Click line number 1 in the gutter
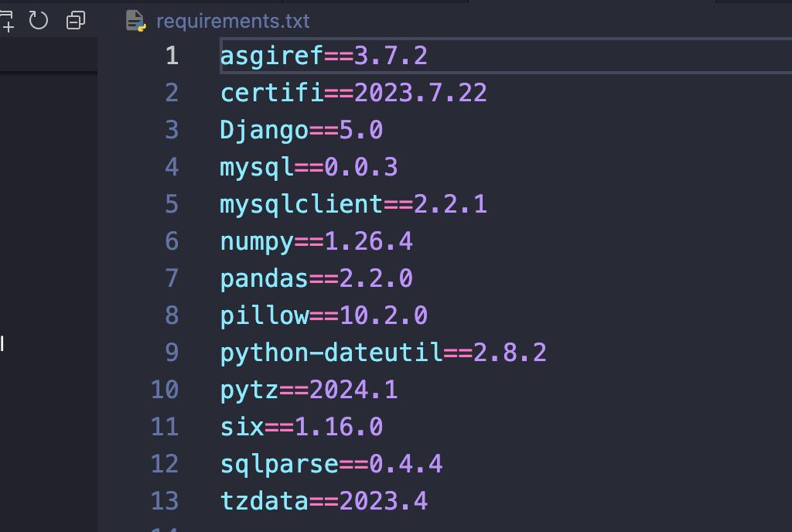The height and width of the screenshot is (532, 792). click(x=172, y=56)
